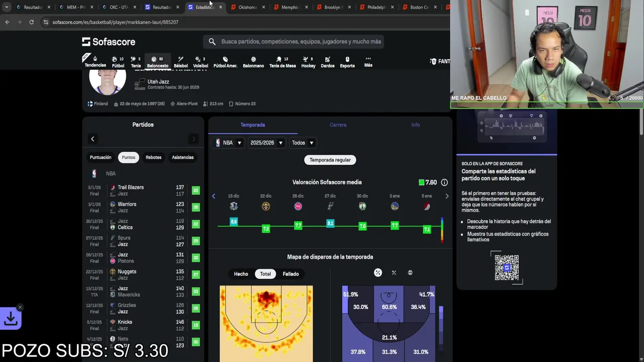Open the Voleibol sport section
Viewport: 644px width, 362px height.
pos(201,62)
